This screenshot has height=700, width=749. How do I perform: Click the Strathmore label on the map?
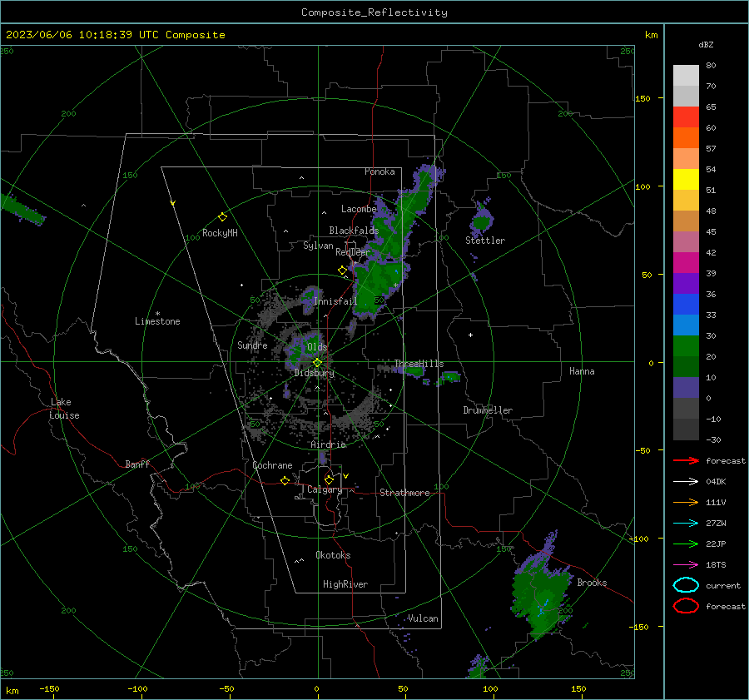404,493
